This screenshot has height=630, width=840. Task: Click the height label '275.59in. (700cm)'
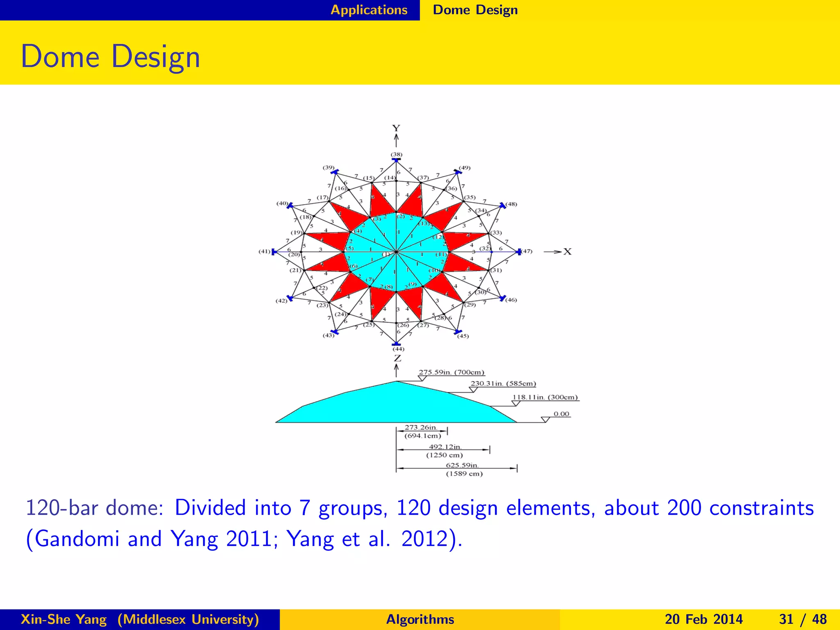[x=452, y=372]
